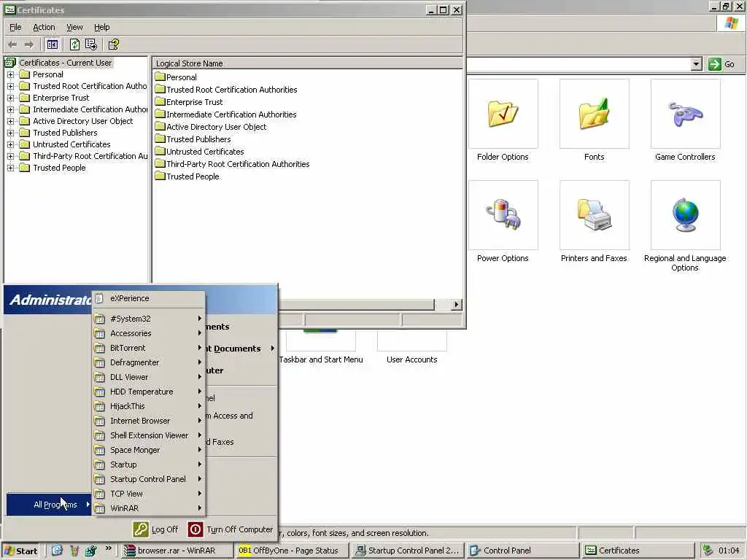747x560 pixels.
Task: Switch to Control Panel taskbar button
Action: tap(523, 551)
